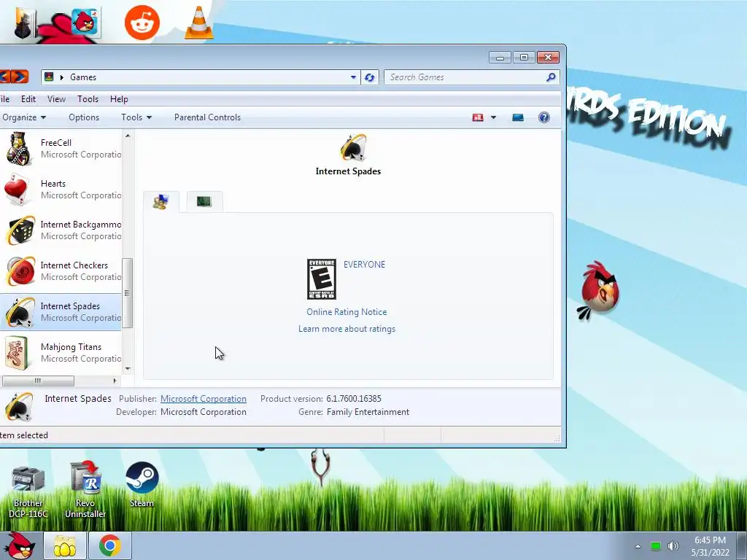Go back in Games explorer

click(x=4, y=77)
